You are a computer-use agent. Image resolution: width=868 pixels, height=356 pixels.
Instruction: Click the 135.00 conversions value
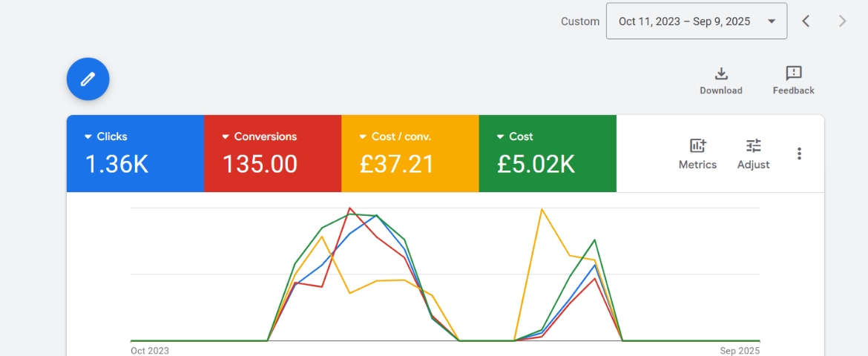coord(260,165)
